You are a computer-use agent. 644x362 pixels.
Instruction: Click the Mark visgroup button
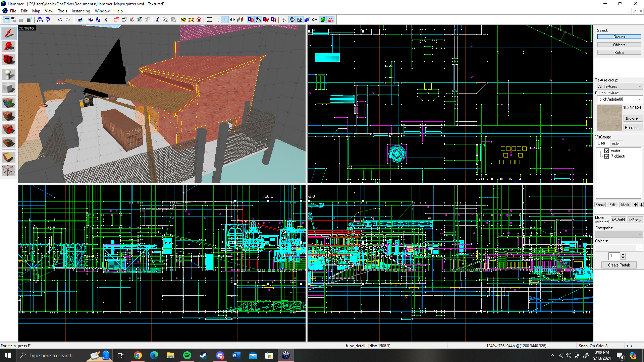point(625,205)
